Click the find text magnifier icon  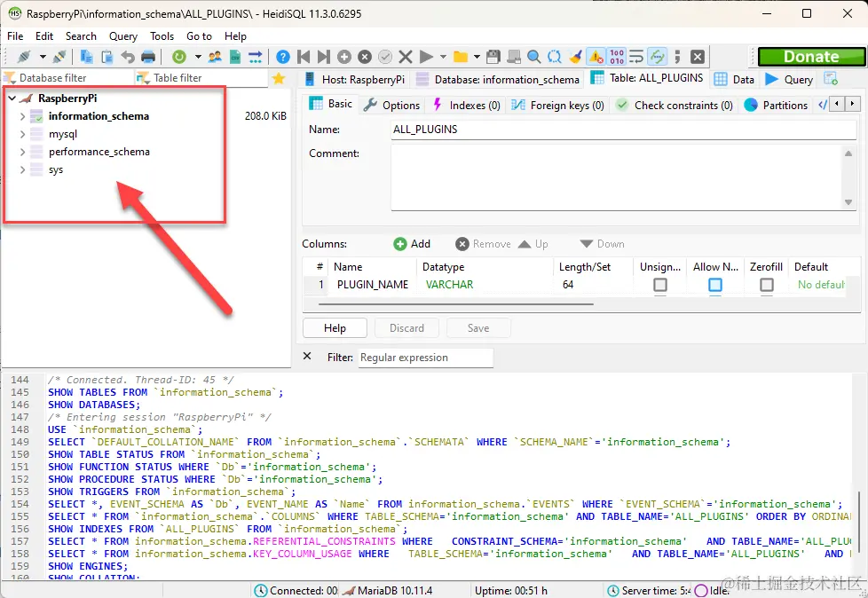tap(534, 57)
